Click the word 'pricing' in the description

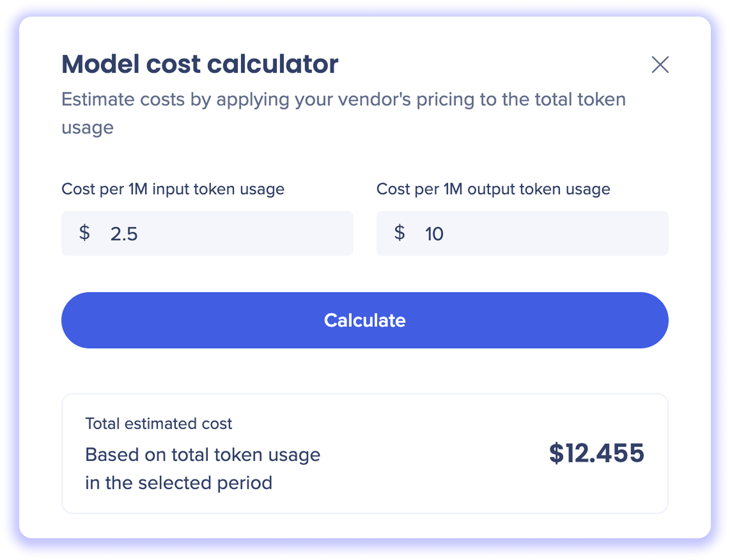click(x=445, y=99)
